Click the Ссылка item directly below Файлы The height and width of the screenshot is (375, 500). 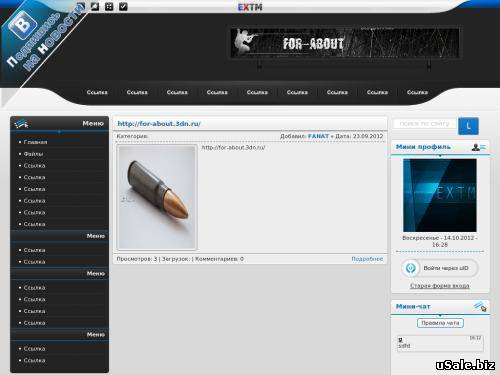(34, 165)
